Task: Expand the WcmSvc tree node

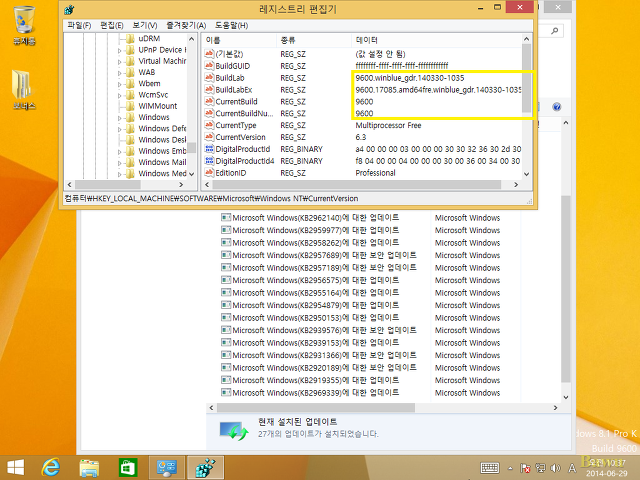Action: [x=120, y=96]
